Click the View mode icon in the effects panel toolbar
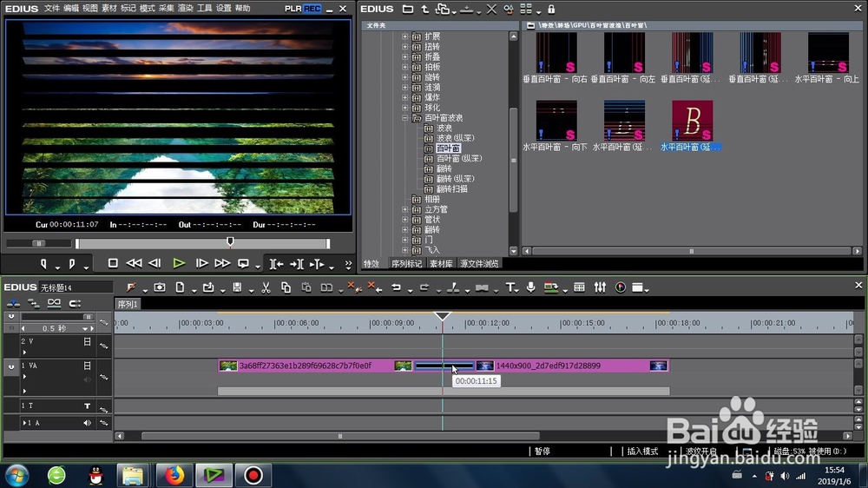 tap(526, 10)
